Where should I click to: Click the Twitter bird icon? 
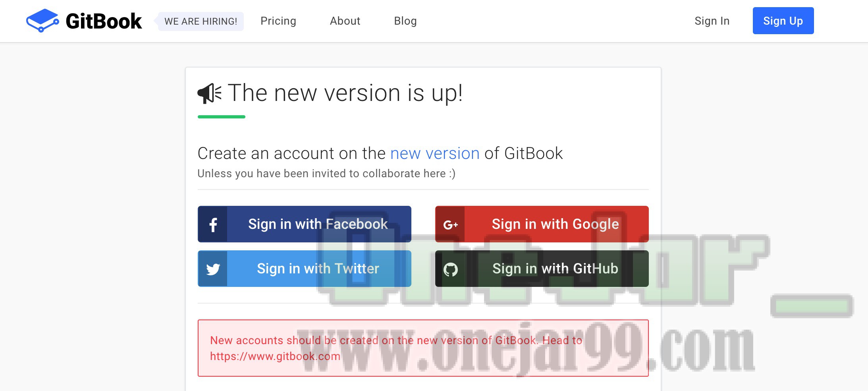[213, 269]
